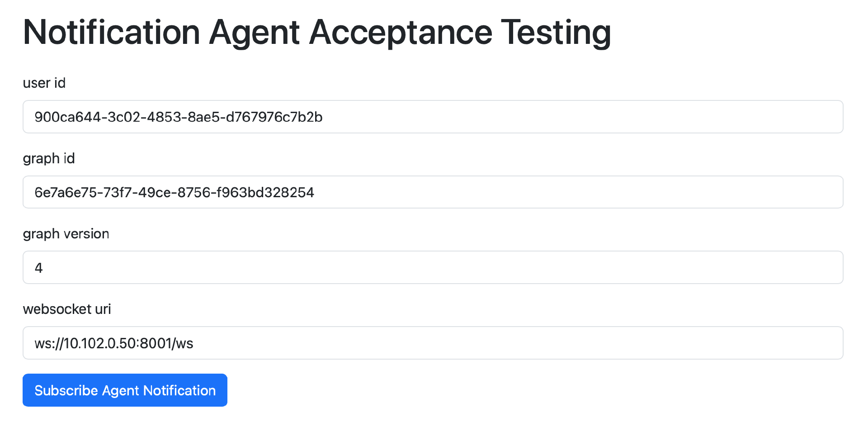Click the word "Acceptance" in the heading
The image size is (868, 427).
click(401, 33)
